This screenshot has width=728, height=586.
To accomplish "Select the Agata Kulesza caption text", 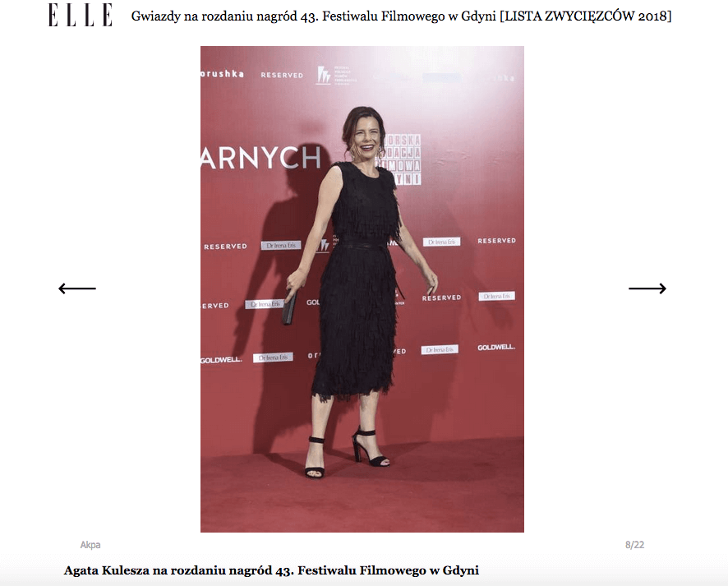I will tap(271, 570).
